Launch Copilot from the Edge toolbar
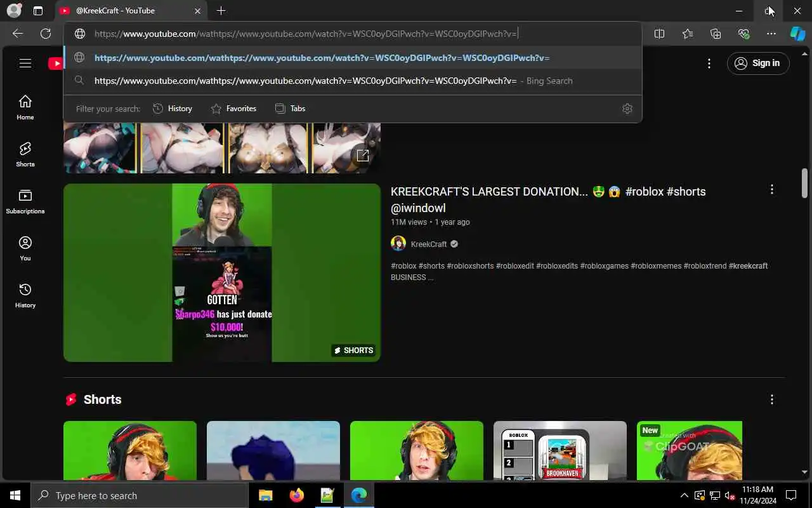812x508 pixels. tap(797, 34)
